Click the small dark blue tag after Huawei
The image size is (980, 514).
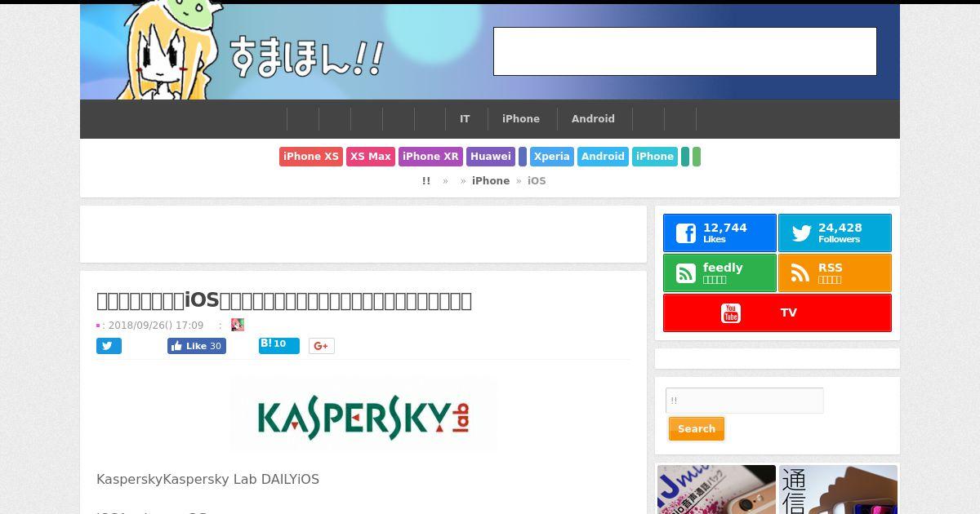click(523, 157)
